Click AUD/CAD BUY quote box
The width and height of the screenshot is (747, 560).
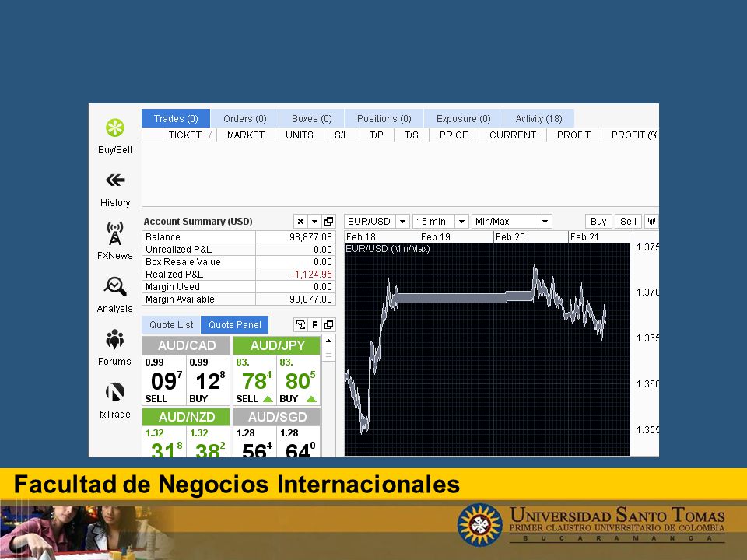click(208, 380)
